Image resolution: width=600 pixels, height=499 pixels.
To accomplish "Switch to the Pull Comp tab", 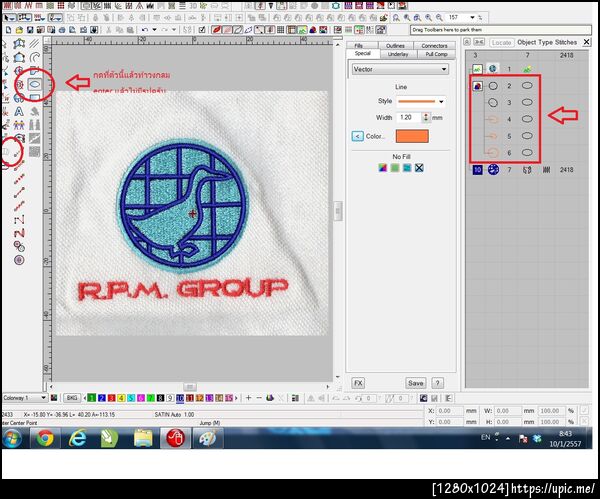I will coord(437,54).
